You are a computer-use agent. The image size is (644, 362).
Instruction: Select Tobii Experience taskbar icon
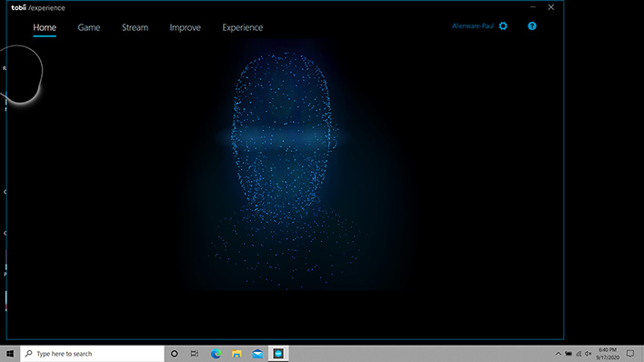278,354
